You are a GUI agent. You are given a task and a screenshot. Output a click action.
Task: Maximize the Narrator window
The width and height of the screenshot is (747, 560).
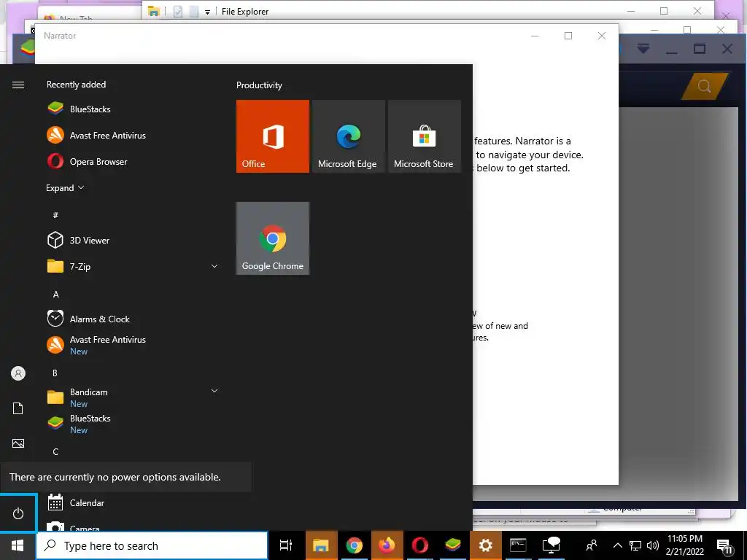pyautogui.click(x=568, y=36)
